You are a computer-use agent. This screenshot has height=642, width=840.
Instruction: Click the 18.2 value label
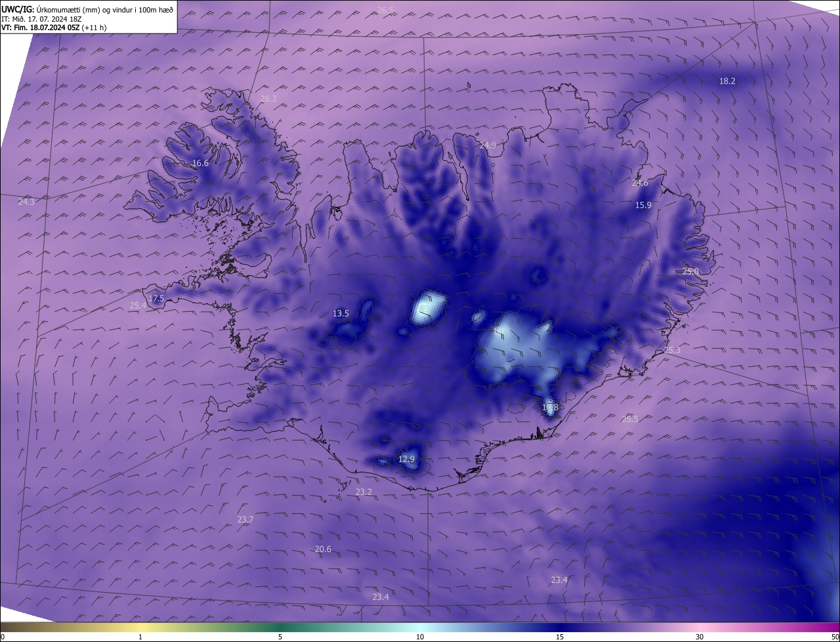pos(727,81)
